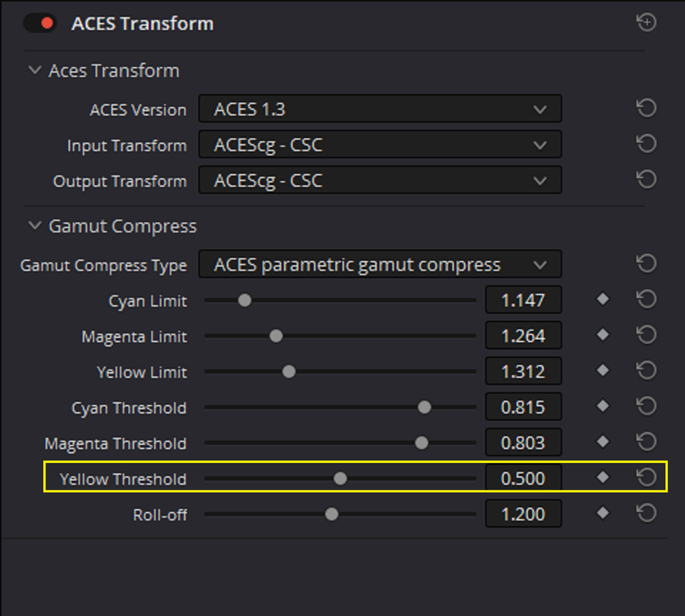Reset the Input Transform setting
Screen dimensions: 685x616
[646, 144]
